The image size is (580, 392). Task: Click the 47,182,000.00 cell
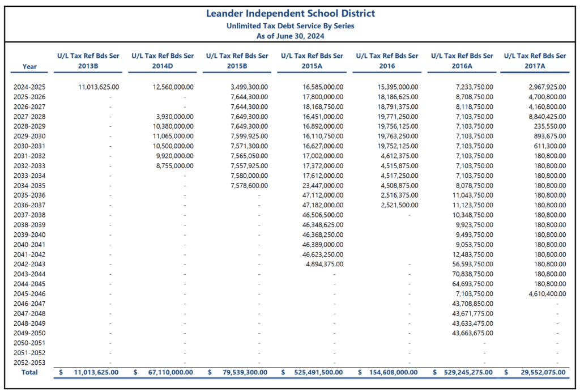pos(323,205)
